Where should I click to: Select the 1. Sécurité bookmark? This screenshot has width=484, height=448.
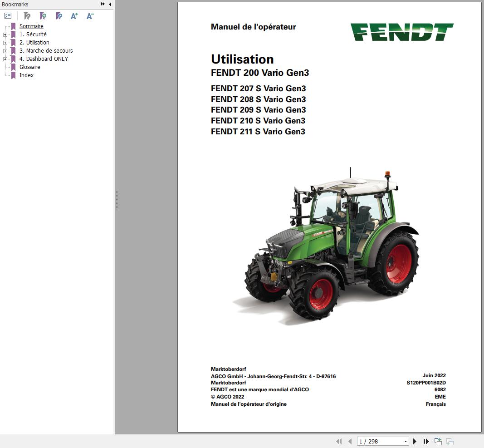tap(33, 34)
